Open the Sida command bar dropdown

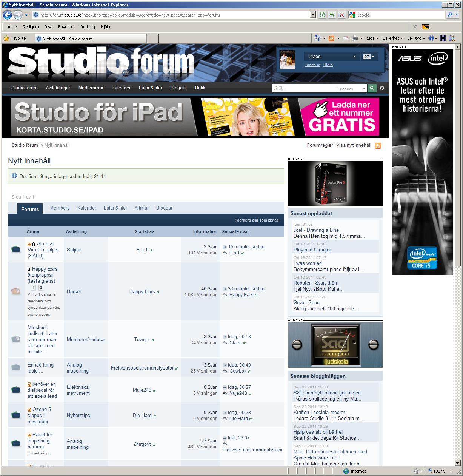(x=372, y=38)
